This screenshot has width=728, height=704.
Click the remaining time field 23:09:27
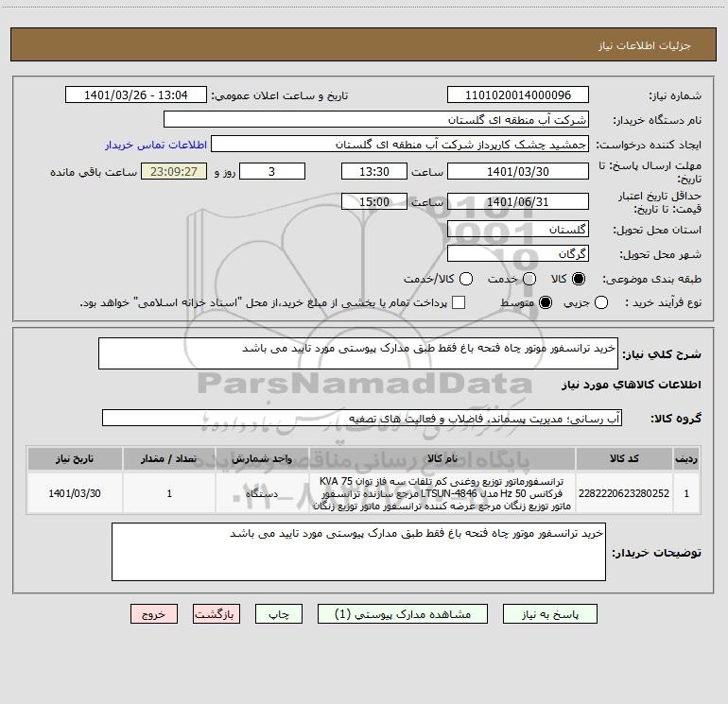pyautogui.click(x=174, y=171)
